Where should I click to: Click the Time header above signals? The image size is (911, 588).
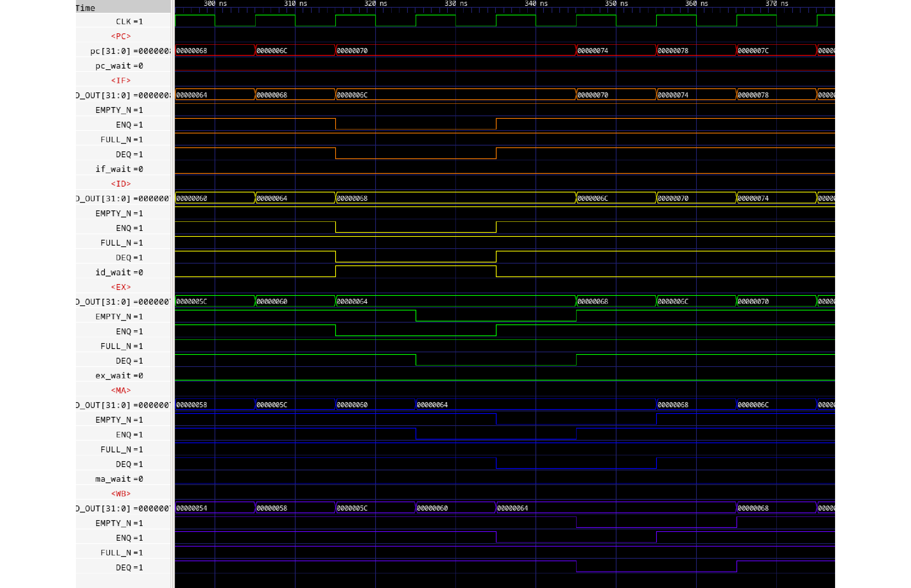[x=85, y=8]
